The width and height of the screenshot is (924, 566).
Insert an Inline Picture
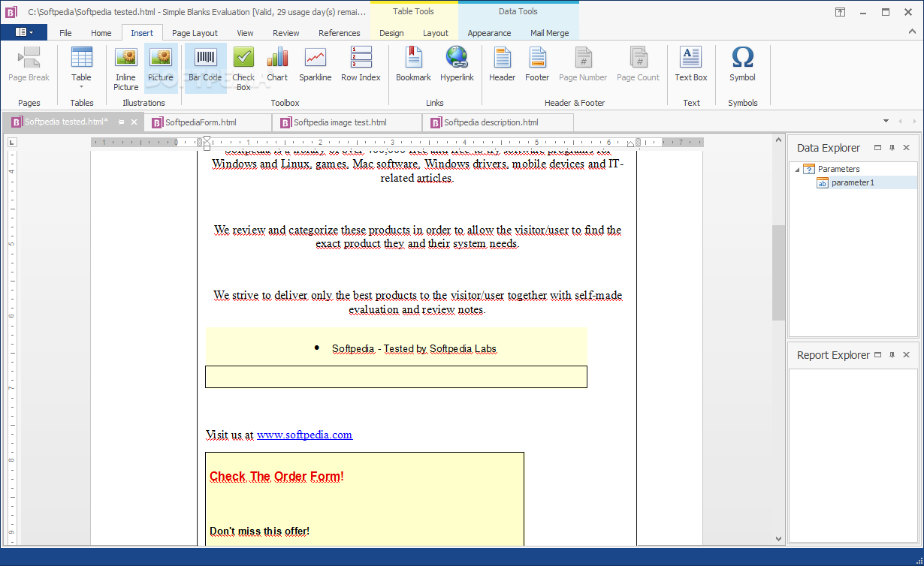pyautogui.click(x=125, y=68)
